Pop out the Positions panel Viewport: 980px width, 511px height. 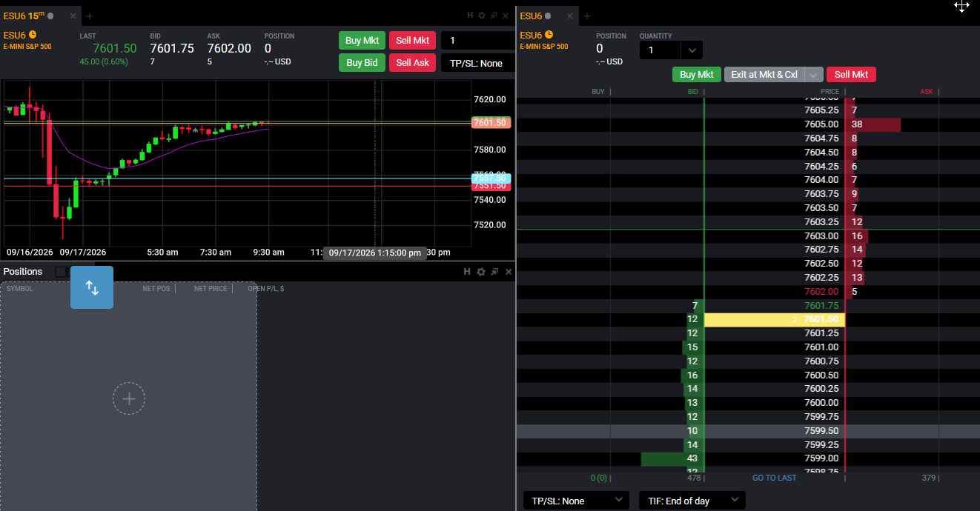(x=494, y=272)
